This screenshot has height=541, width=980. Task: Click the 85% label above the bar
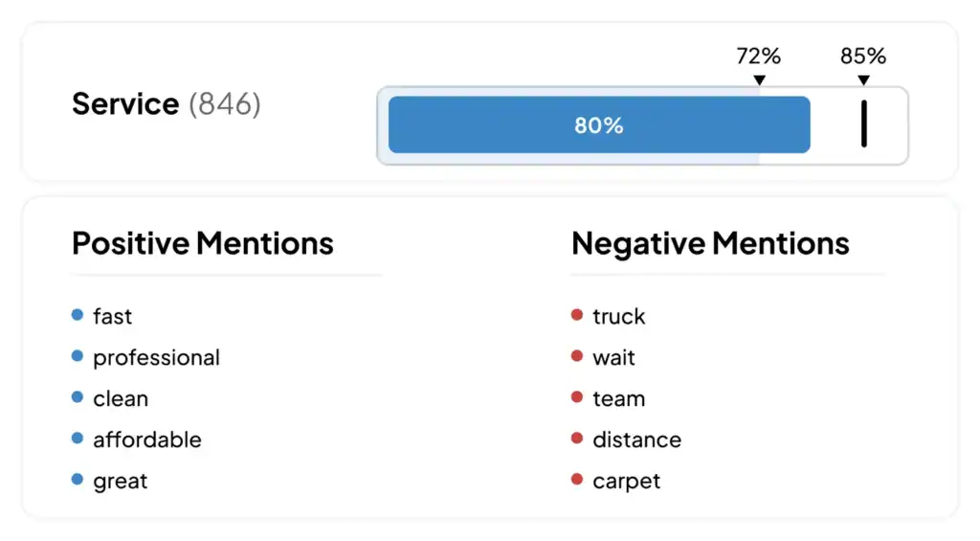tap(863, 56)
